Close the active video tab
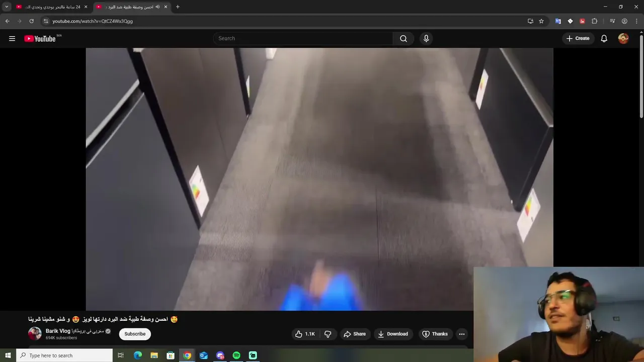This screenshot has width=644, height=362. coord(166,7)
